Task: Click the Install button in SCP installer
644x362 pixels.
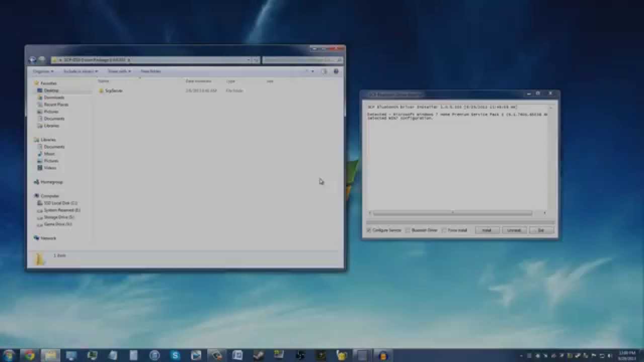Action: 487,230
